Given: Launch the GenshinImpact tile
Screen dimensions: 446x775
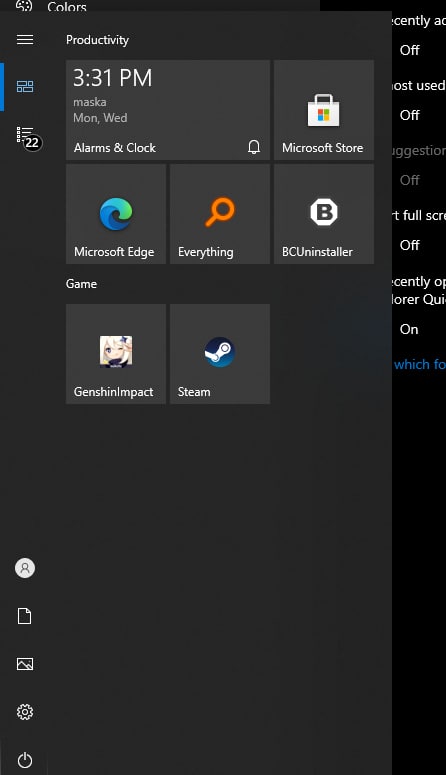Looking at the screenshot, I should click(x=116, y=354).
